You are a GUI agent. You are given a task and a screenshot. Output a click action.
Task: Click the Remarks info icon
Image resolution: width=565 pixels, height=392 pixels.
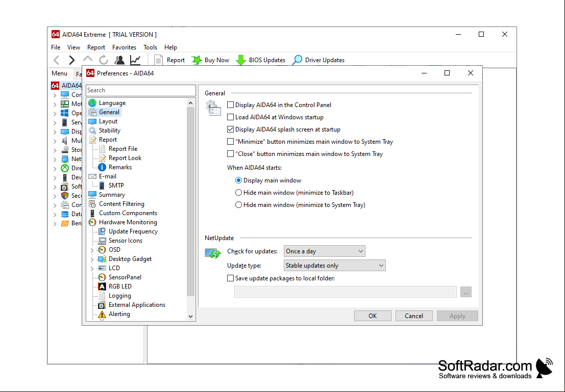103,167
